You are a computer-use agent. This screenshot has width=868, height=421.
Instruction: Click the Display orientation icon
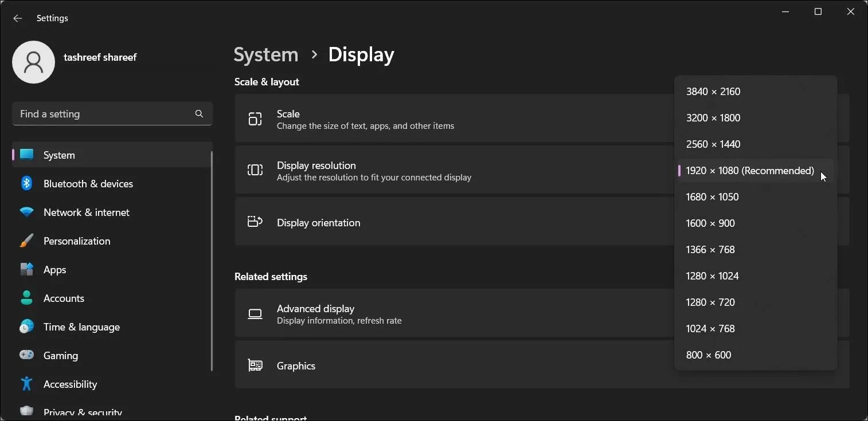click(255, 222)
